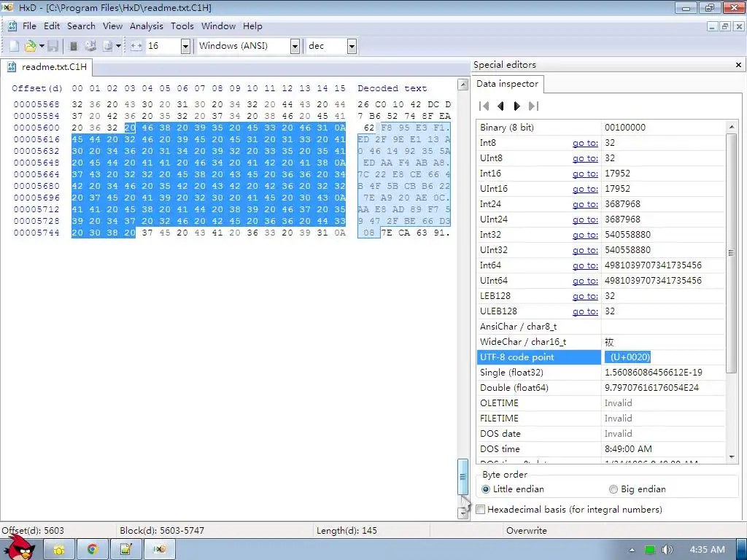Click Data inspector scrollbar down arrow

(x=731, y=457)
